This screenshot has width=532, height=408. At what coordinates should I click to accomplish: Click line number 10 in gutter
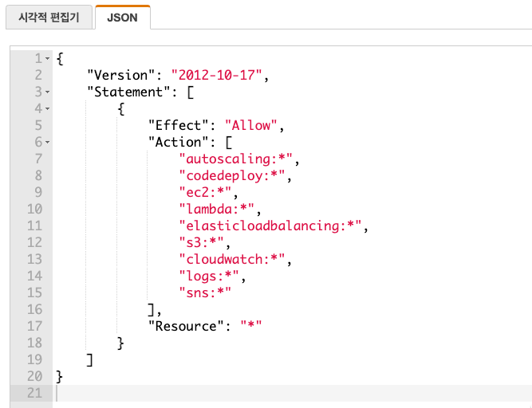click(34, 209)
